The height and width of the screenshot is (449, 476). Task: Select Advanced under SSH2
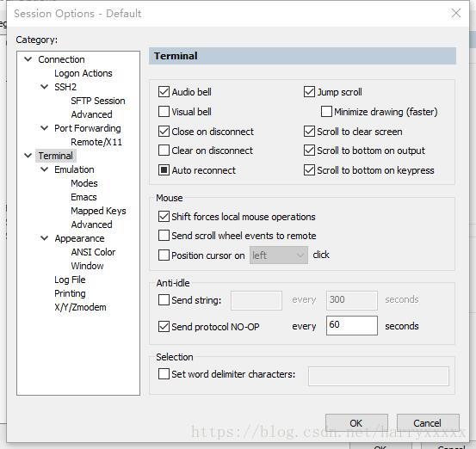click(x=92, y=114)
